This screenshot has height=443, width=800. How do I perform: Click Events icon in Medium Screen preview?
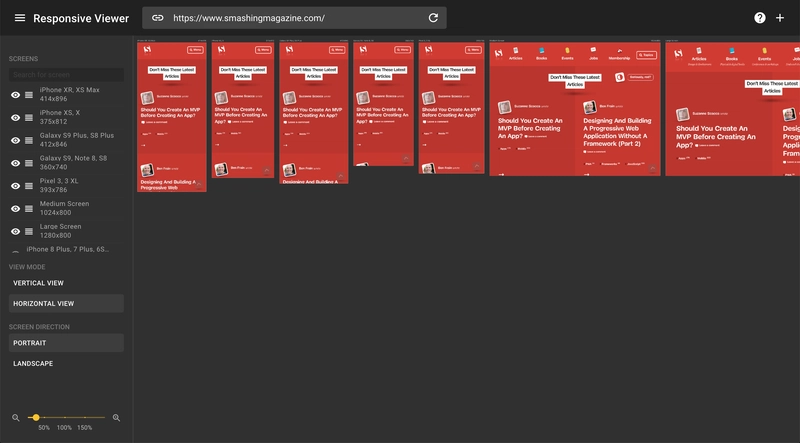pyautogui.click(x=567, y=51)
